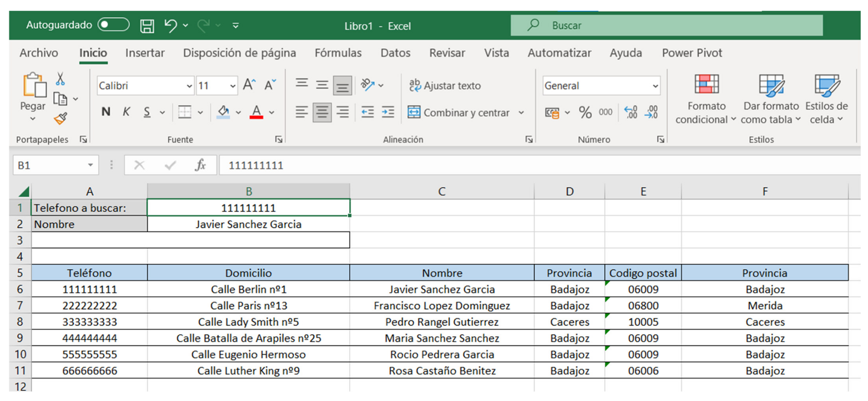
Task: Toggle bold with the N button
Action: coord(106,112)
